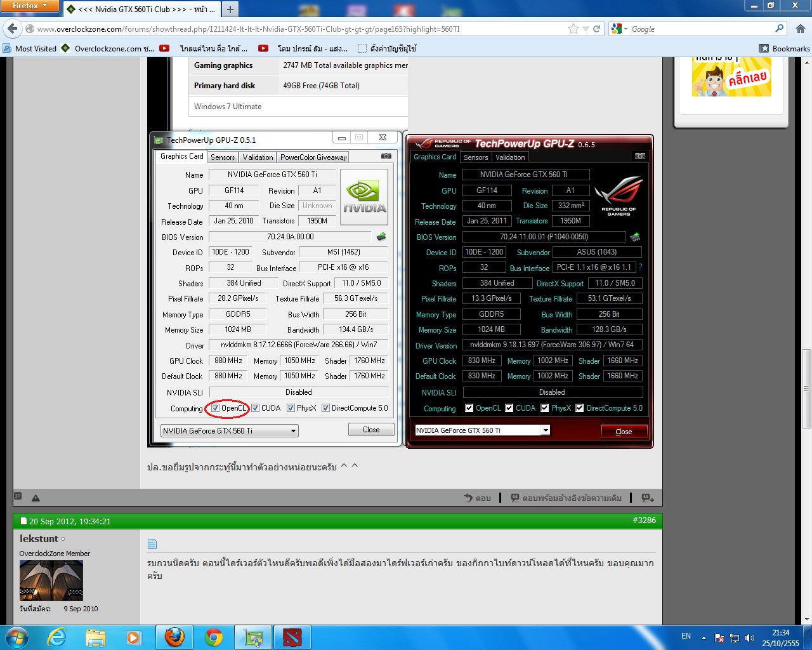The image size is (812, 650).
Task: Click the ตอบพร้อมอ้างข้อความเดิม quote reply link
Action: point(566,498)
